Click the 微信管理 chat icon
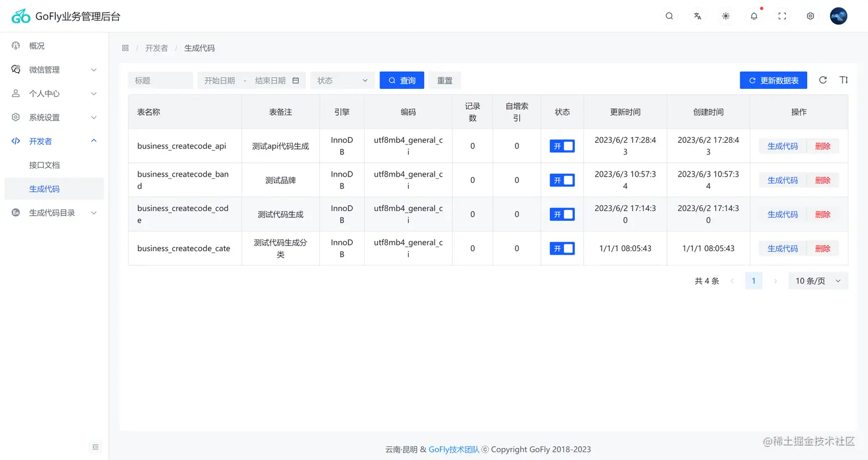868x460 pixels. [16, 69]
